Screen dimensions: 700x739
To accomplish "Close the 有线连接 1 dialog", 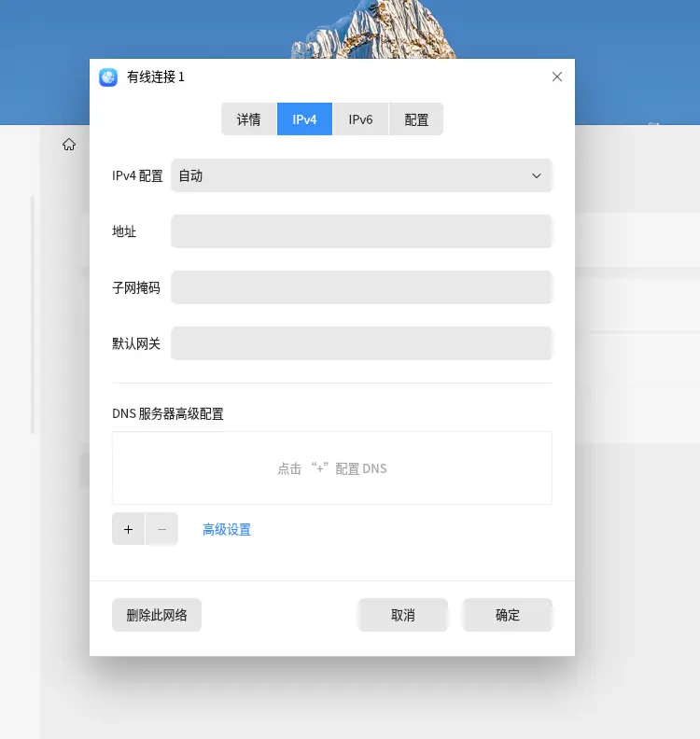I will (556, 77).
